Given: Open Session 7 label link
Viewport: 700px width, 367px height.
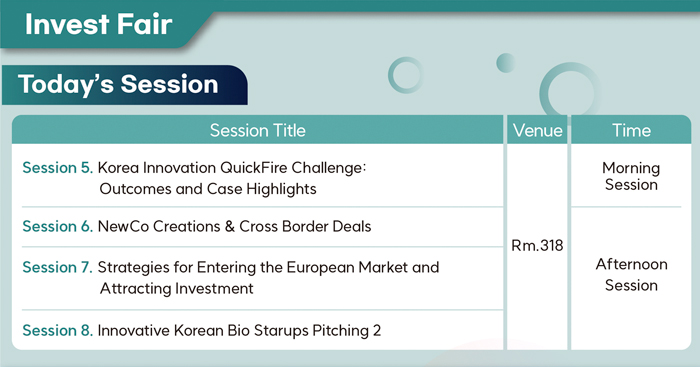Looking at the screenshot, I should coord(58,267).
